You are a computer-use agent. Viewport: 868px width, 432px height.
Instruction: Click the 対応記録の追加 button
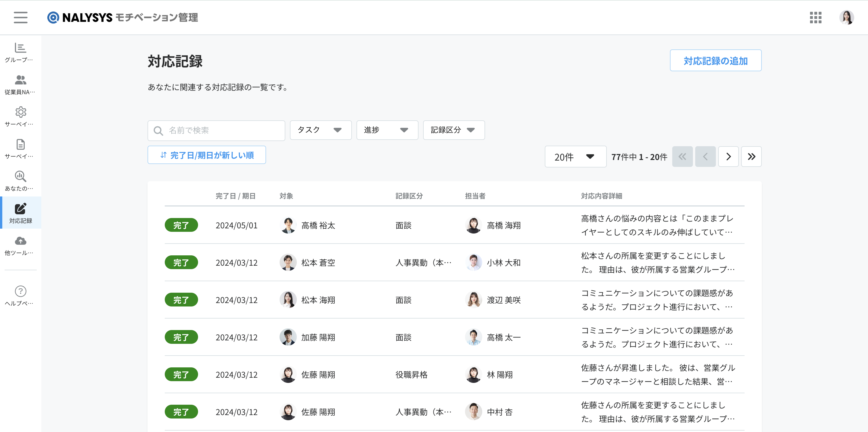tap(715, 60)
